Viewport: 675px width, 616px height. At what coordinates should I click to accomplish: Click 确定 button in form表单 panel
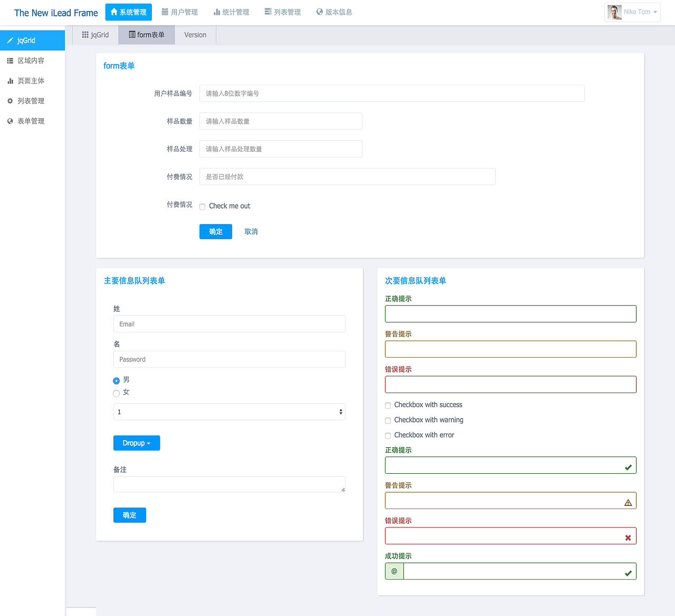click(216, 231)
